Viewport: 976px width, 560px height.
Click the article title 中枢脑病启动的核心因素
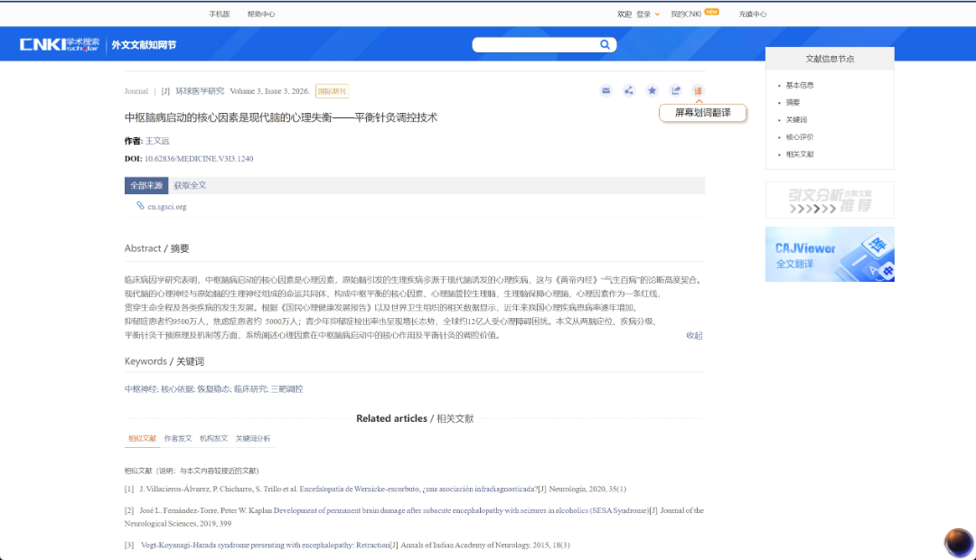pos(281,117)
